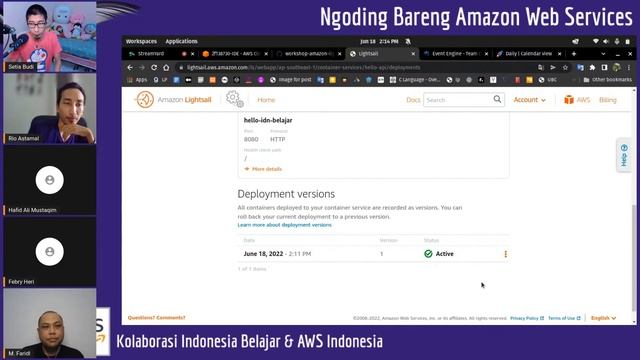Viewport: 640px width, 360px height.
Task: Select Rio Astamal's video thumbnail
Action: (49, 108)
